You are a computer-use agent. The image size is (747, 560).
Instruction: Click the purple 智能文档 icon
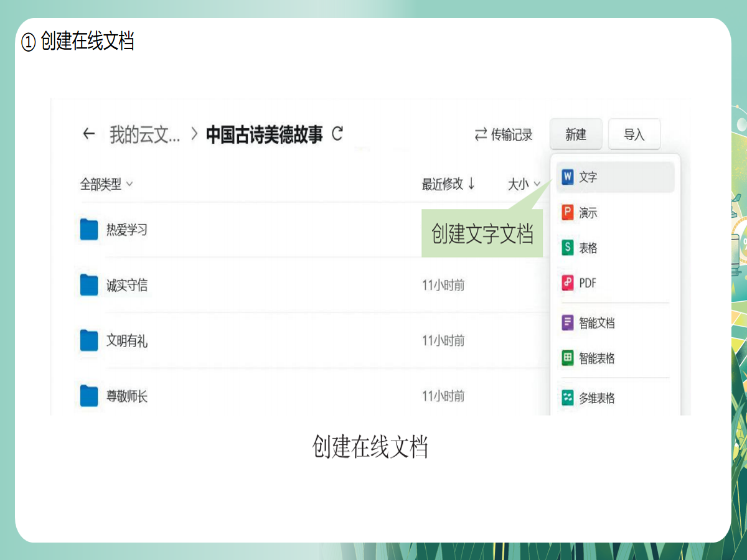[x=567, y=323]
